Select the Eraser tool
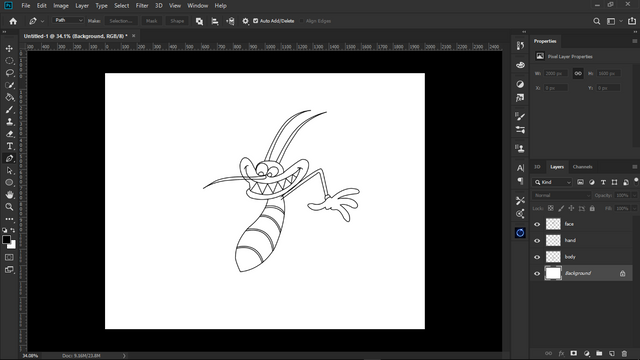 [x=9, y=134]
